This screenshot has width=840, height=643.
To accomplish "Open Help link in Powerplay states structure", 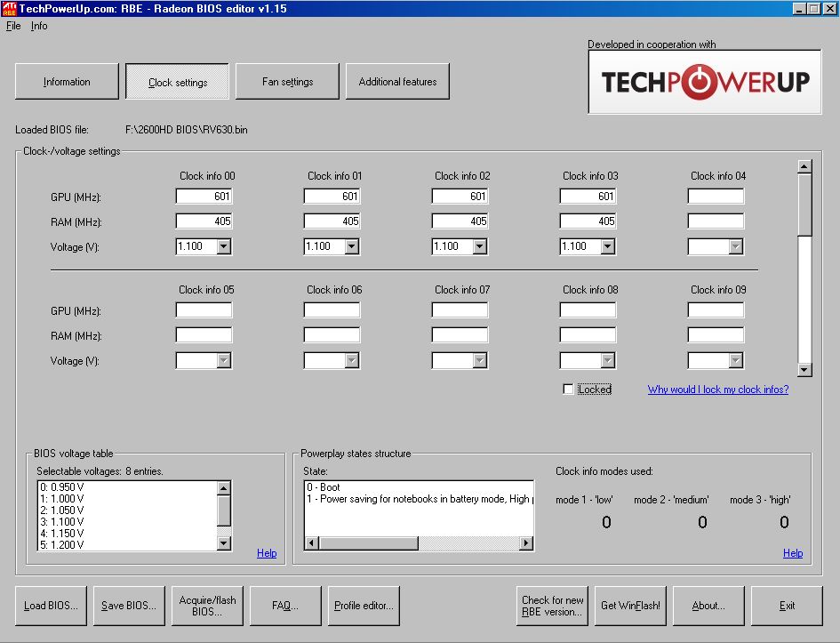I will (793, 553).
